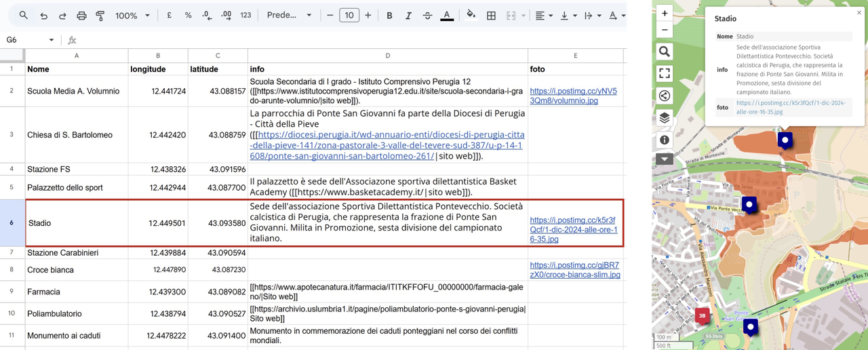The height and width of the screenshot is (350, 868).
Task: Expand the map's dark caret-down control
Action: coord(665,159)
